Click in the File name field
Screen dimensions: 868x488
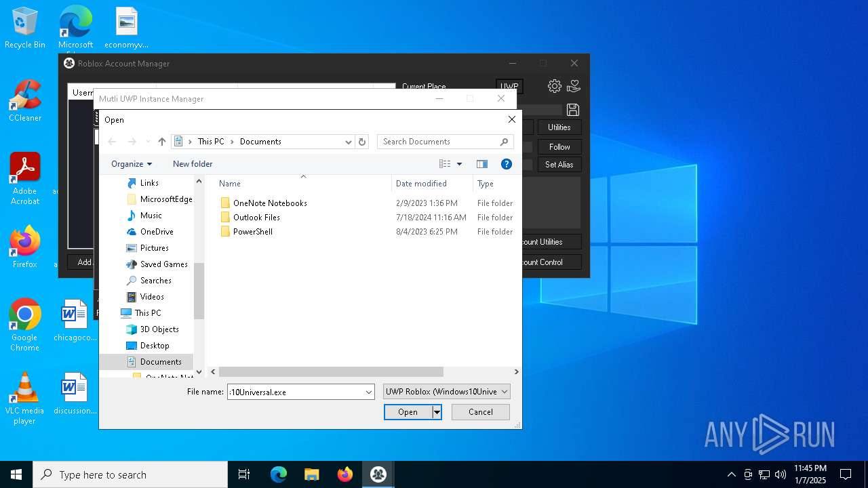(296, 392)
